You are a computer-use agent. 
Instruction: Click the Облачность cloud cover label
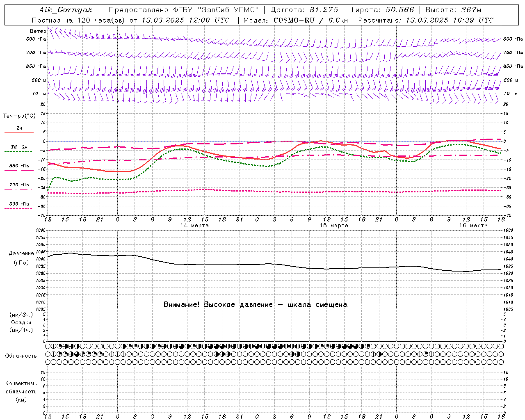click(x=21, y=356)
